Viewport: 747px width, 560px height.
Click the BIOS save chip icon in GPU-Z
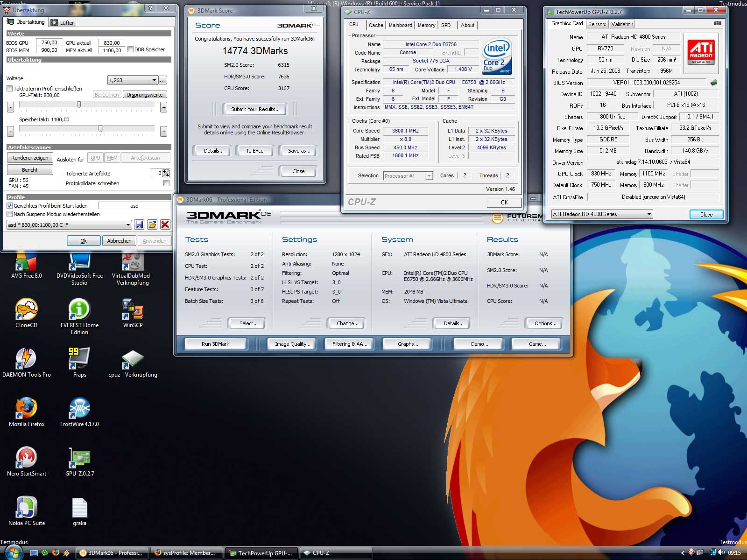pyautogui.click(x=714, y=83)
